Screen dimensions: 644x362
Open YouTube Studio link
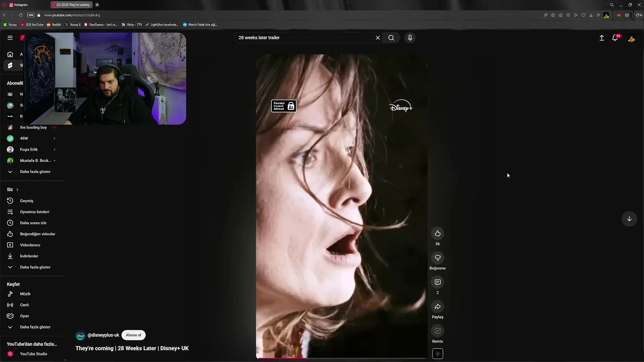point(32,354)
